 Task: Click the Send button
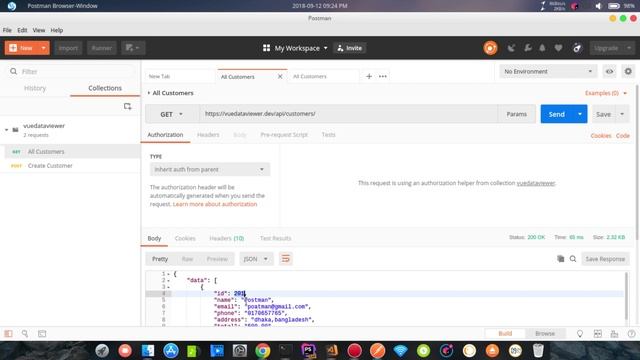click(x=557, y=114)
